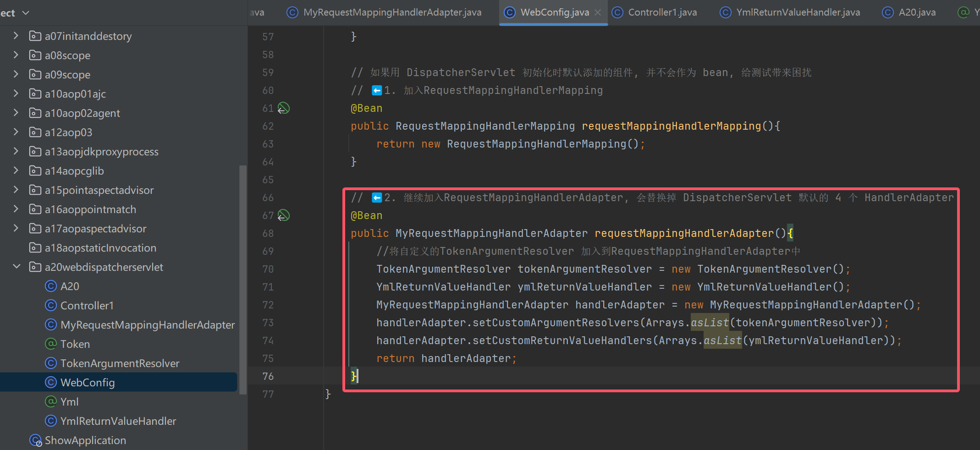This screenshot has width=980, height=450.
Task: Expand the a15pointaspectadvisor package
Action: click(x=16, y=189)
